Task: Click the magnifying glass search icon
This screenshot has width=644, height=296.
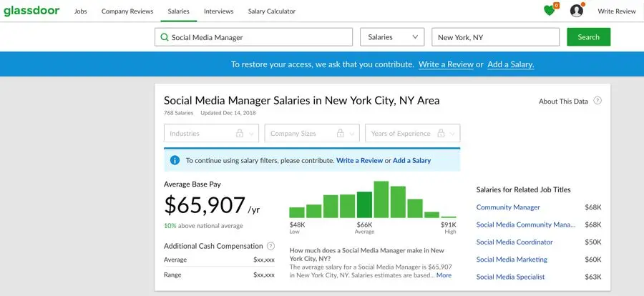Action: (165, 37)
